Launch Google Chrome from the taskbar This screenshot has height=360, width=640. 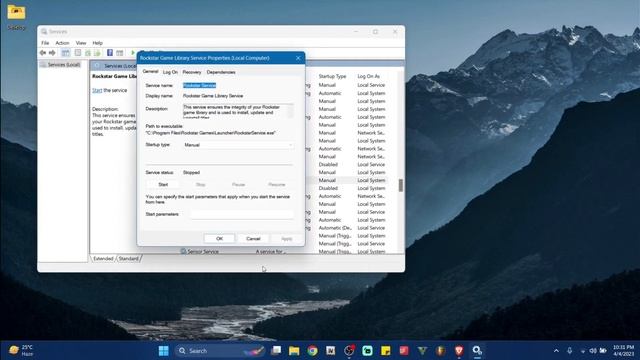coord(312,351)
